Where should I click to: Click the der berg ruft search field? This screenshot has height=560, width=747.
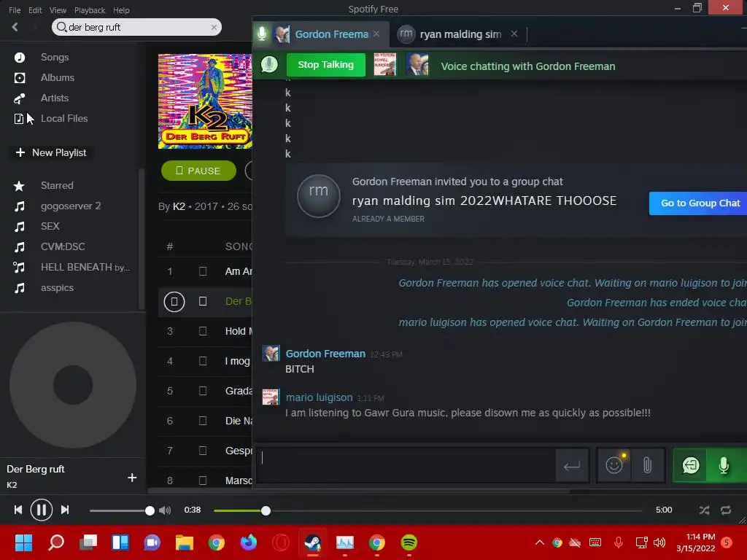[136, 27]
